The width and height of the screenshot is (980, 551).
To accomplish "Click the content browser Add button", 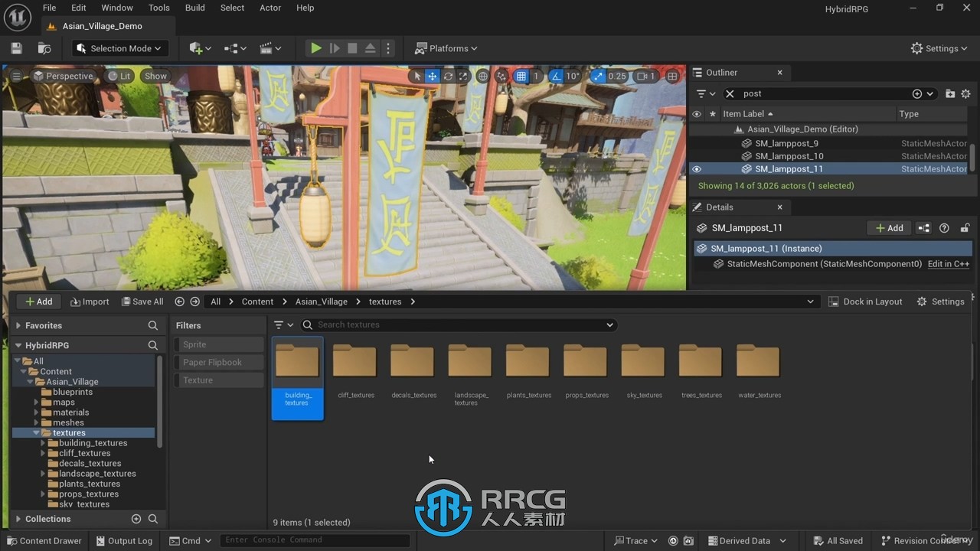I will point(39,302).
